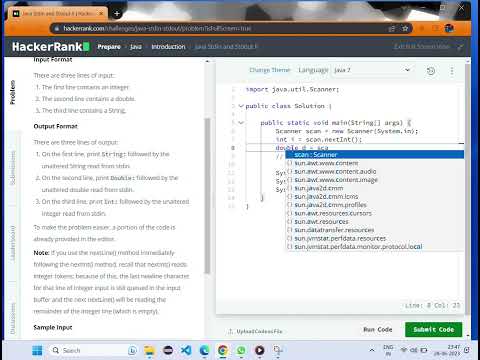This screenshot has height=360, width=480.
Task: Open Visual Studio Code from the taskbar
Action: (x=186, y=350)
